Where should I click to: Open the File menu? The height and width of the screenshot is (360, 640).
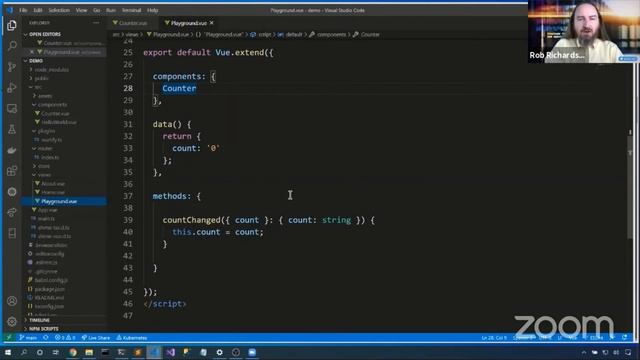pos(23,10)
